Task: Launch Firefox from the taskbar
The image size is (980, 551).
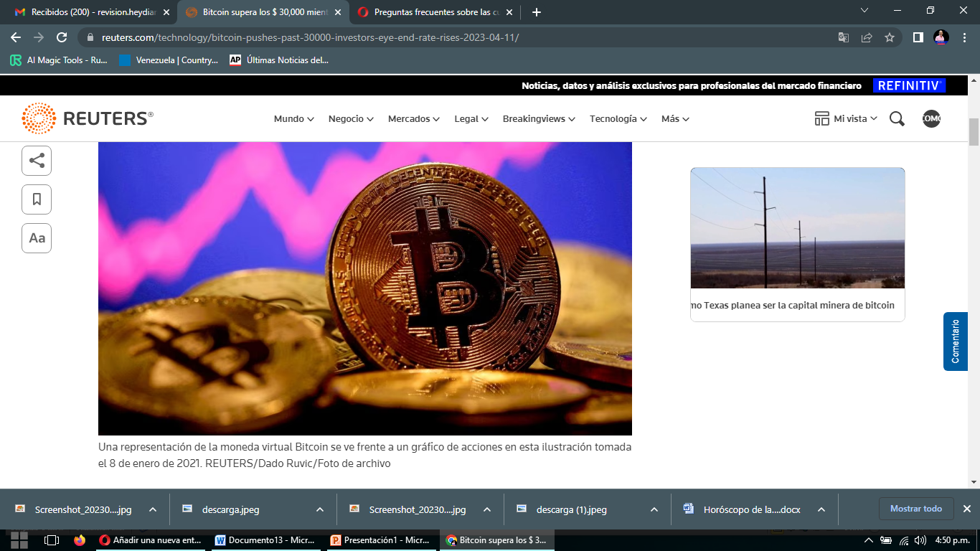Action: (79, 542)
